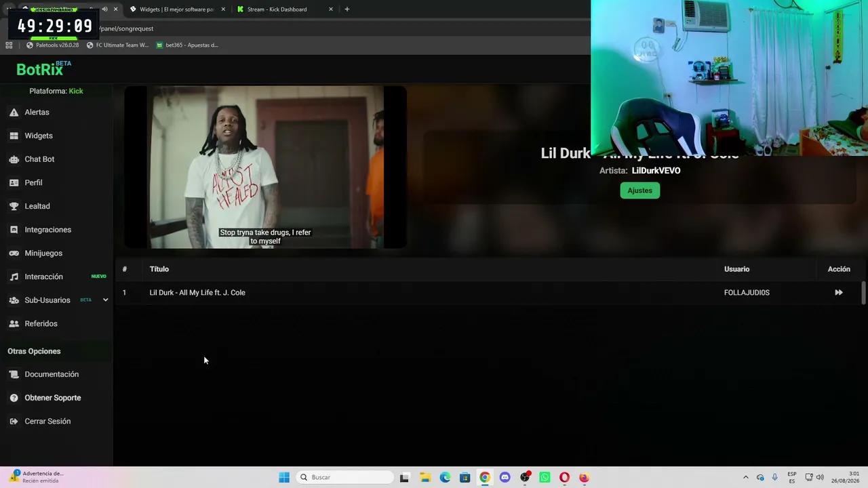Select the Chat Bot robot icon
Viewport: 868px width, 488px height.
14,159
